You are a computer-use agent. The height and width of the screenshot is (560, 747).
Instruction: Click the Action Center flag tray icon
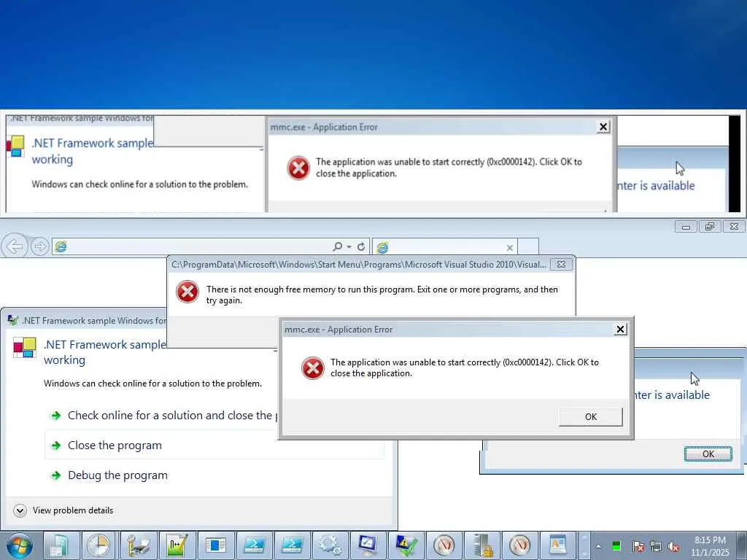pos(638,546)
